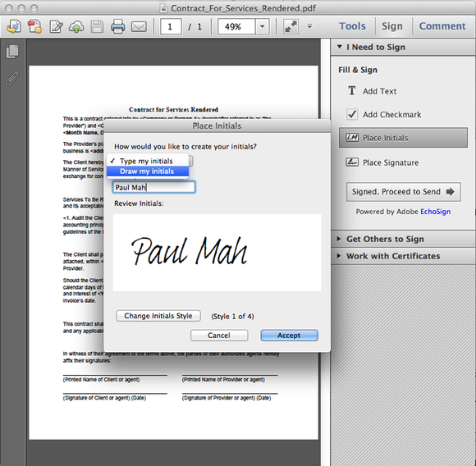Image resolution: width=476 pixels, height=466 pixels.
Task: Open the Page Thumbnails sidebar panel
Action: 12,52
